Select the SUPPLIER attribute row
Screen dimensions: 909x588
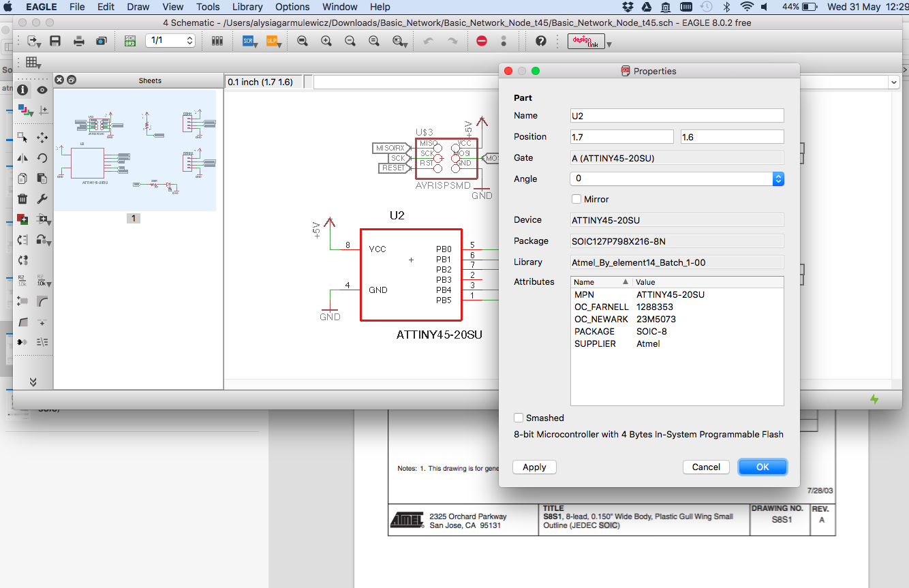677,343
